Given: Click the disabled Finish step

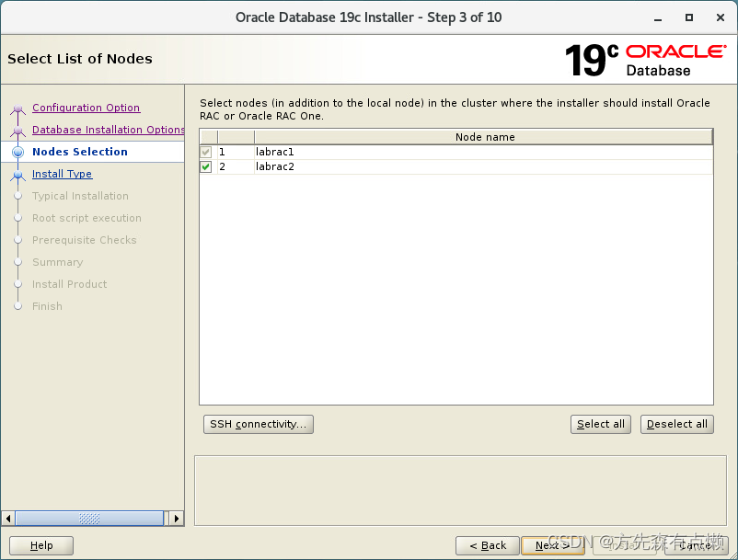Looking at the screenshot, I should tap(47, 306).
